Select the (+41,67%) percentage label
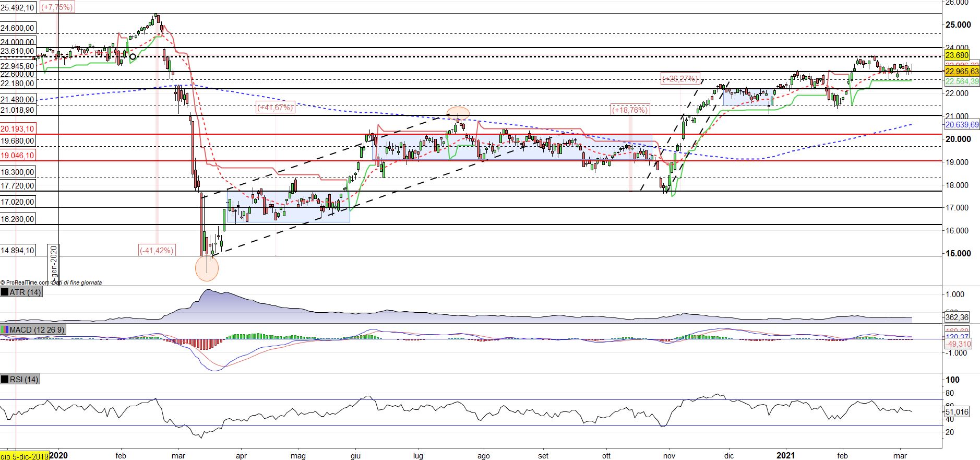Screen dimensions: 980x460 pyautogui.click(x=275, y=108)
